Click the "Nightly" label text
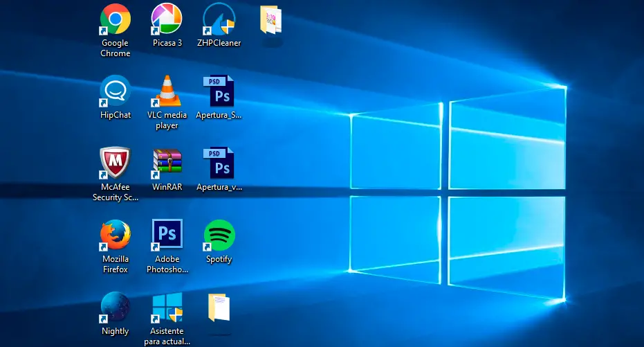 pyautogui.click(x=116, y=331)
